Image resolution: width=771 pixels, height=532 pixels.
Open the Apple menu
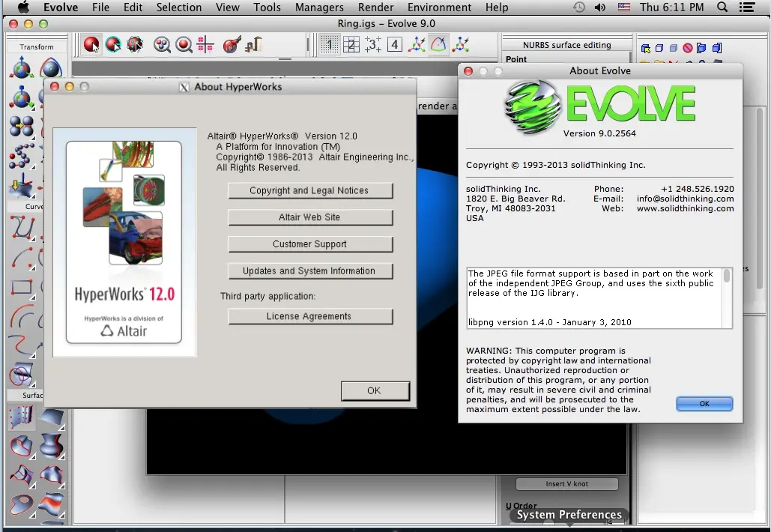coord(23,7)
